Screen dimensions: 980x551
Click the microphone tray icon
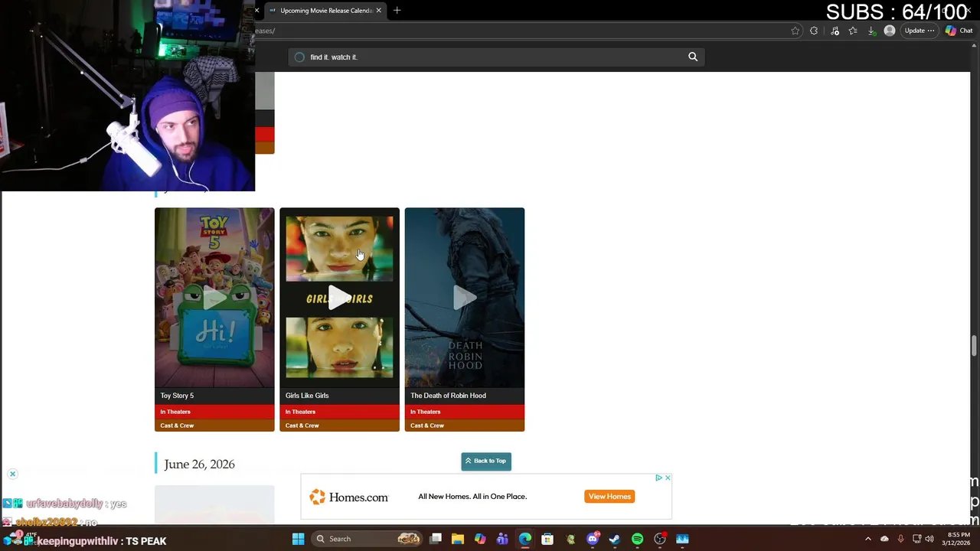coord(900,539)
